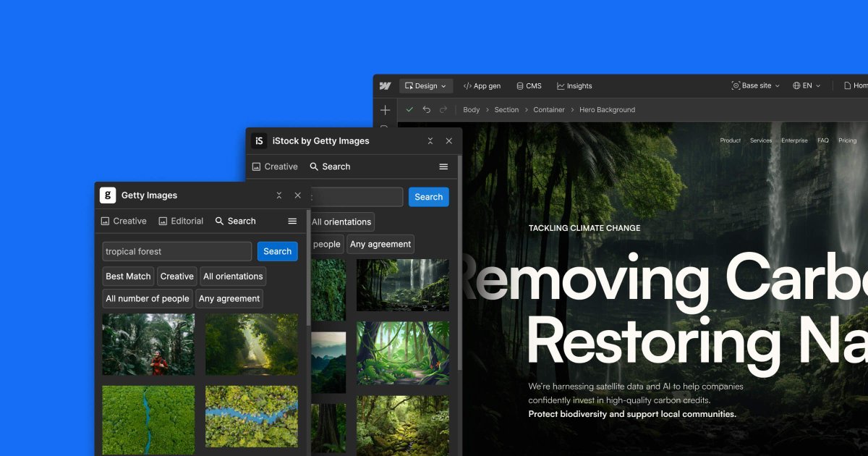
Task: Open the Design mode dropdown
Action: click(426, 85)
